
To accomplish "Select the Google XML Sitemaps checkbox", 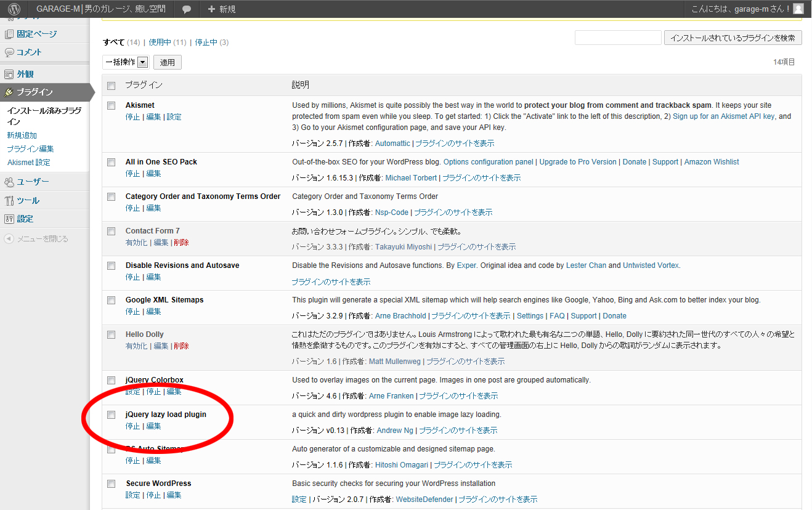I will coord(112,301).
